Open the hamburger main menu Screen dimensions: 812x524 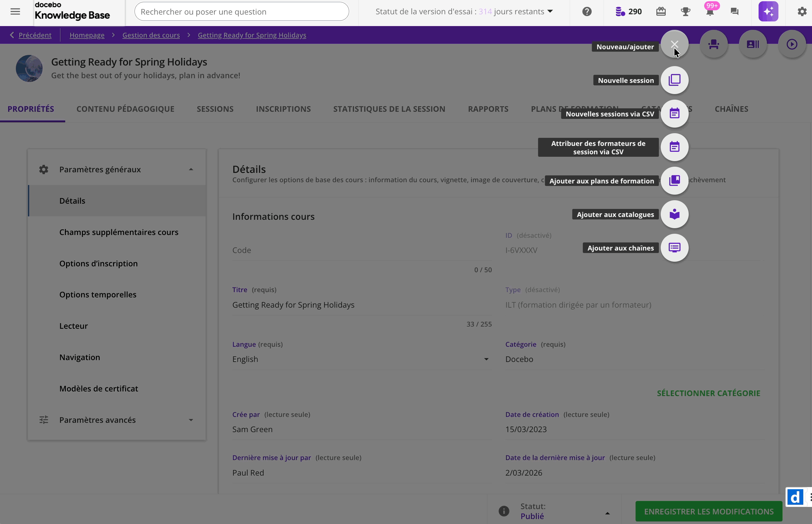(x=15, y=11)
